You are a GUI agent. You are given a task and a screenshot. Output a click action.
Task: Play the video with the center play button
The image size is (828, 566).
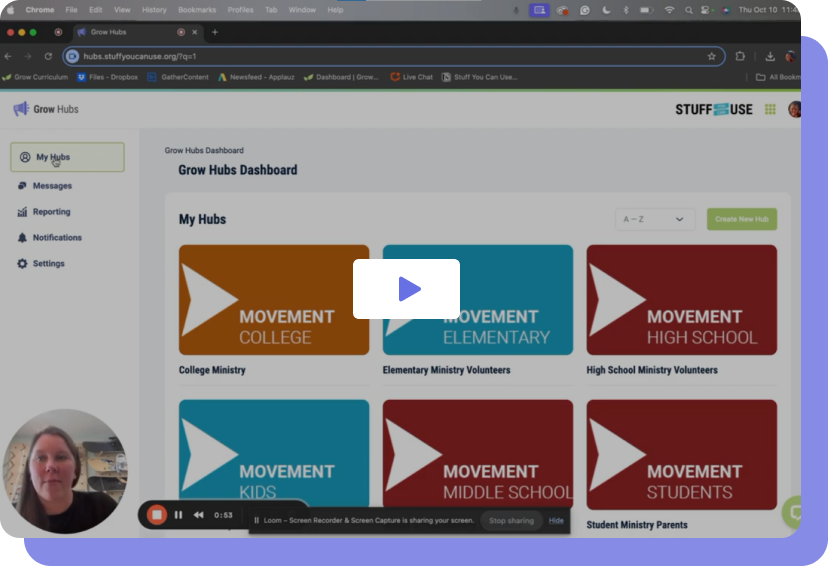click(x=406, y=289)
